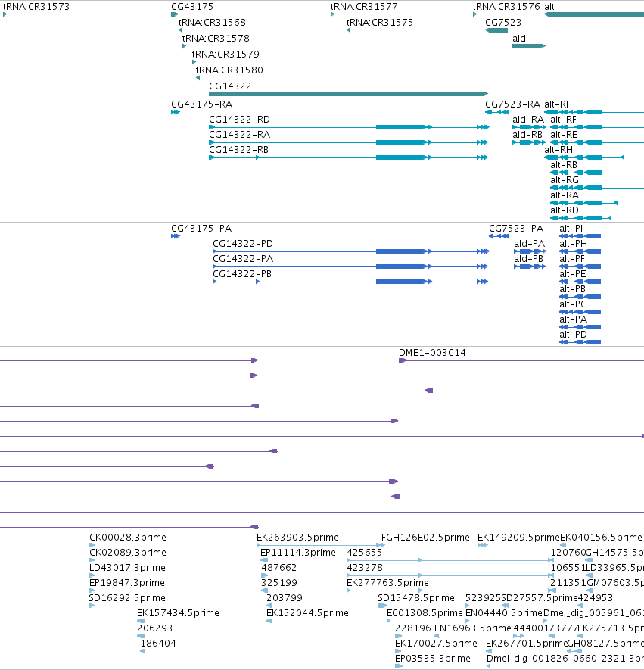Select the CG14322-PA protein label
The image size is (644, 670).
point(243,258)
